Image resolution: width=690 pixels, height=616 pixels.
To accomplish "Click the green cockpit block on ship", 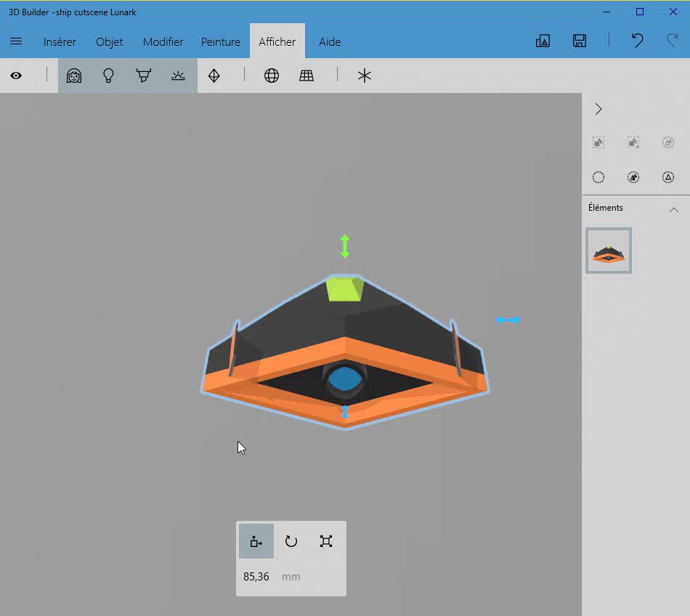I will [x=344, y=289].
